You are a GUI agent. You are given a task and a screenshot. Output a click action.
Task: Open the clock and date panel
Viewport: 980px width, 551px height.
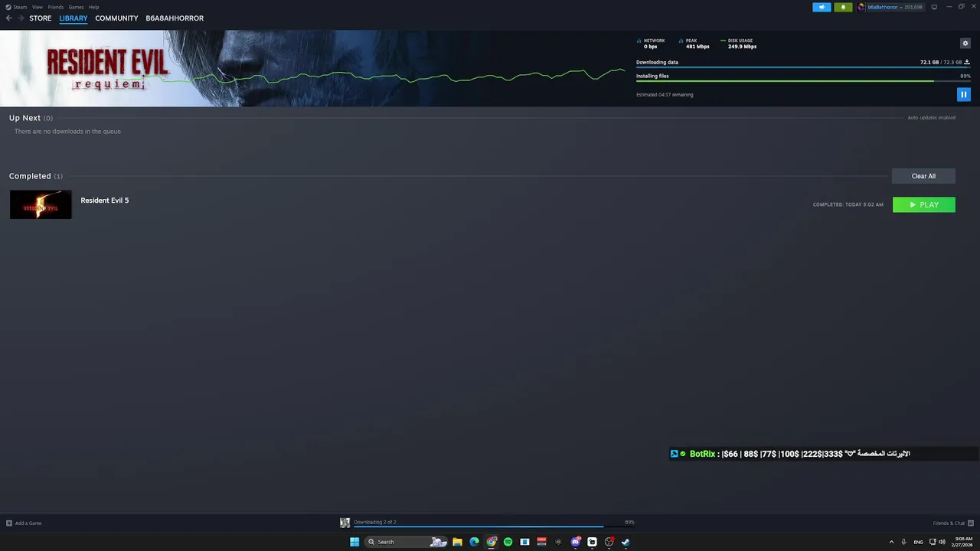tap(961, 542)
